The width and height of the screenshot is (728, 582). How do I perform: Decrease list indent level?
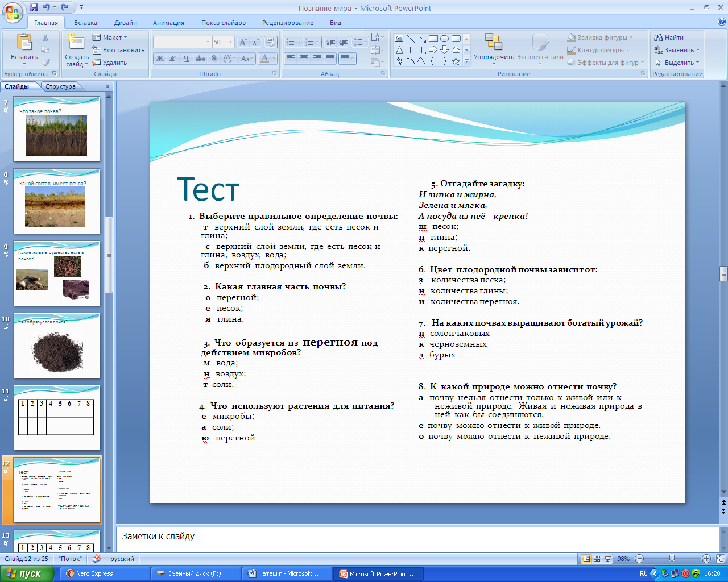tap(330, 42)
